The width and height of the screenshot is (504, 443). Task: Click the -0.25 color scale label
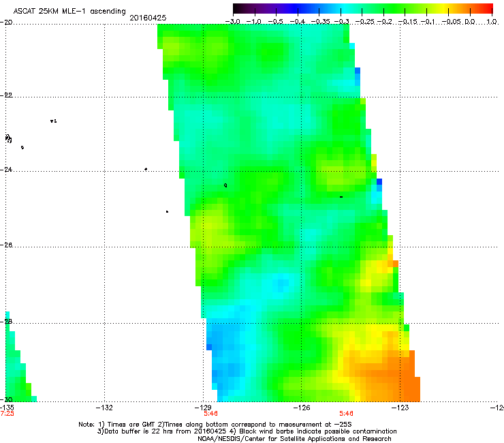[x=366, y=22]
